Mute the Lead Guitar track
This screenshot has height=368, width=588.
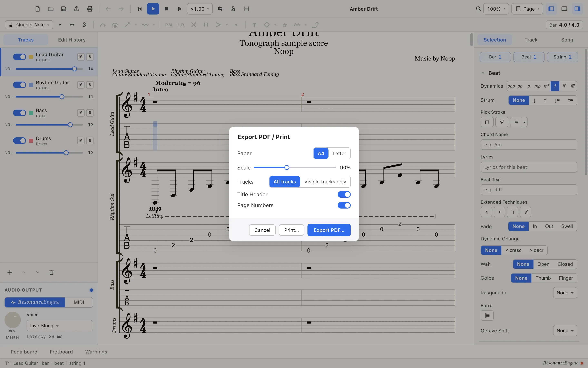click(81, 57)
